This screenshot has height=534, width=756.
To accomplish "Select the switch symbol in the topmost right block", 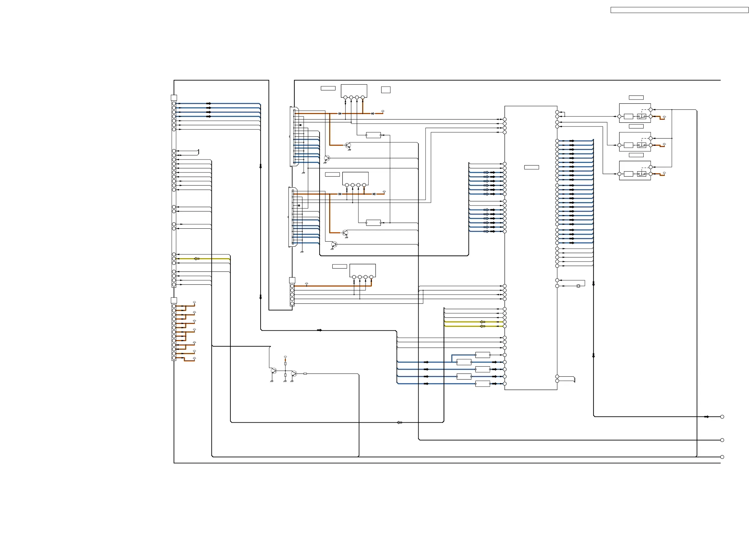I will click(641, 116).
